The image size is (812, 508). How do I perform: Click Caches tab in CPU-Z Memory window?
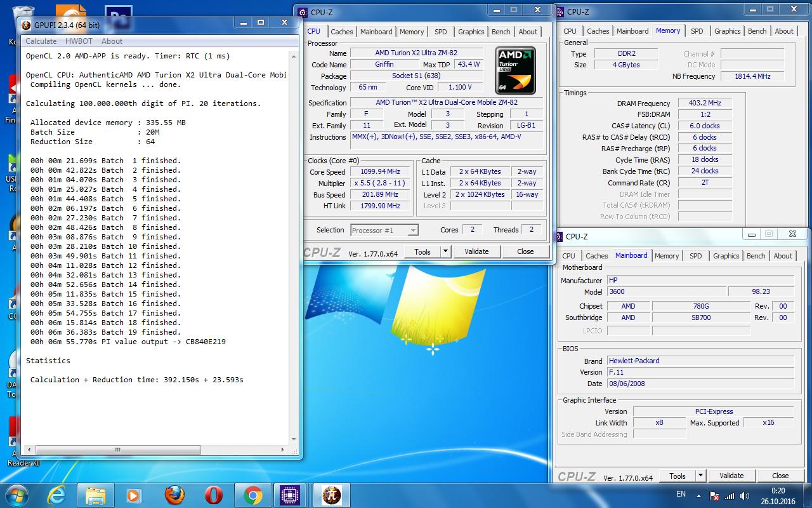[x=598, y=31]
